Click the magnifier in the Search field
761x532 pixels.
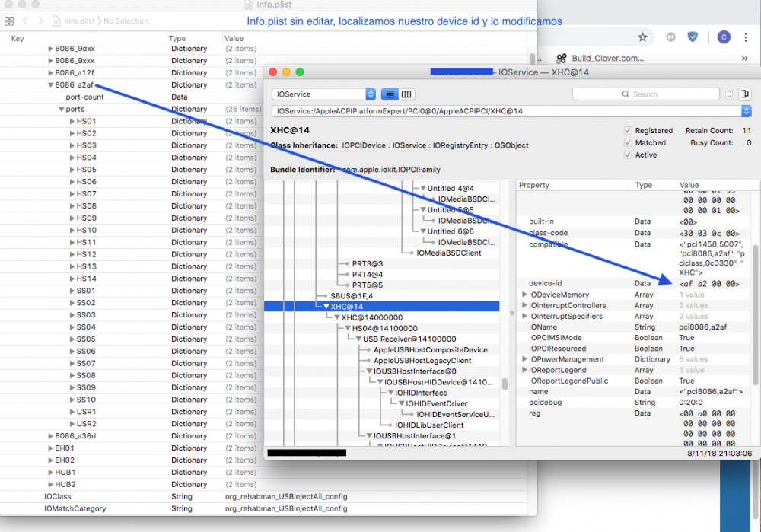tap(626, 94)
